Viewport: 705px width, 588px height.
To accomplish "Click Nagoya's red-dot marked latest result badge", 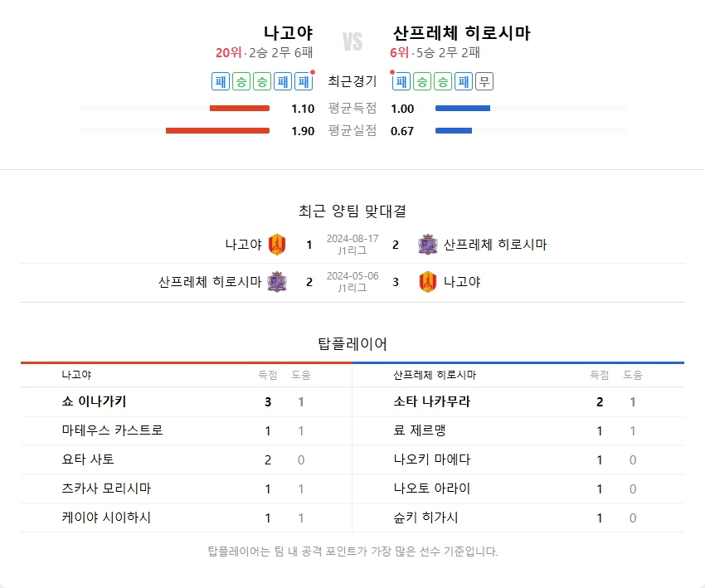I will coord(304,81).
